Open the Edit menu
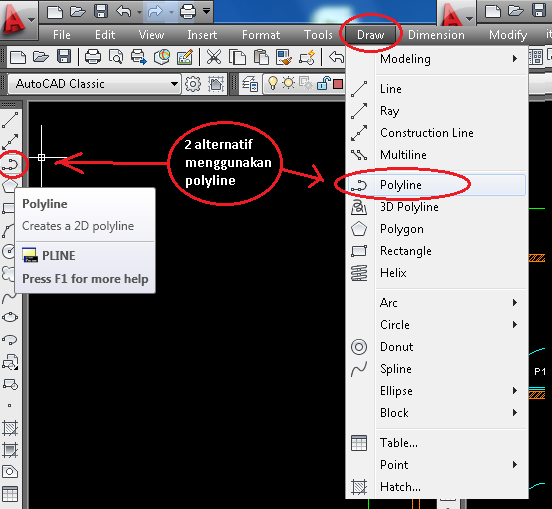Image resolution: width=552 pixels, height=509 pixels. point(105,35)
